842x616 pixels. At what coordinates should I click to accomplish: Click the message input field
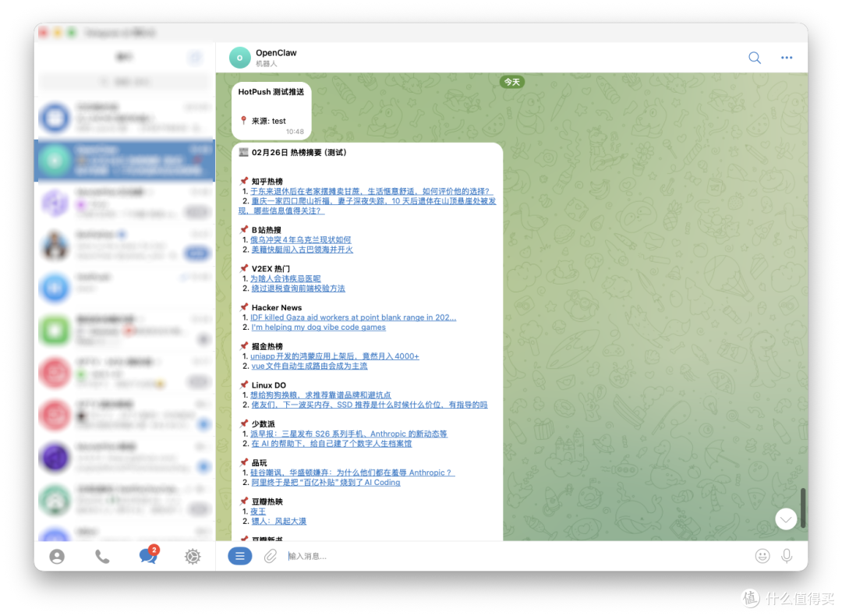pos(515,556)
